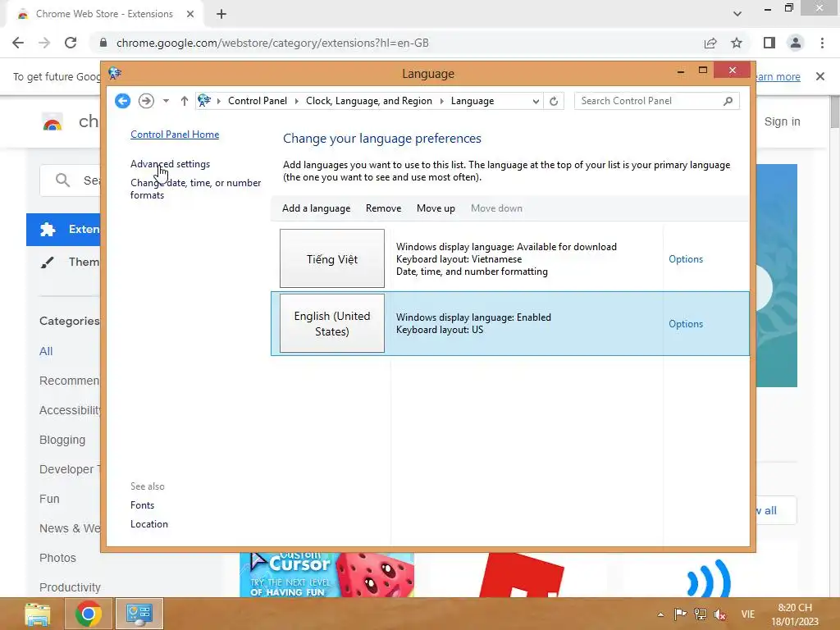
Task: Select Extensions in Web Store sidebar
Action: [x=63, y=230]
